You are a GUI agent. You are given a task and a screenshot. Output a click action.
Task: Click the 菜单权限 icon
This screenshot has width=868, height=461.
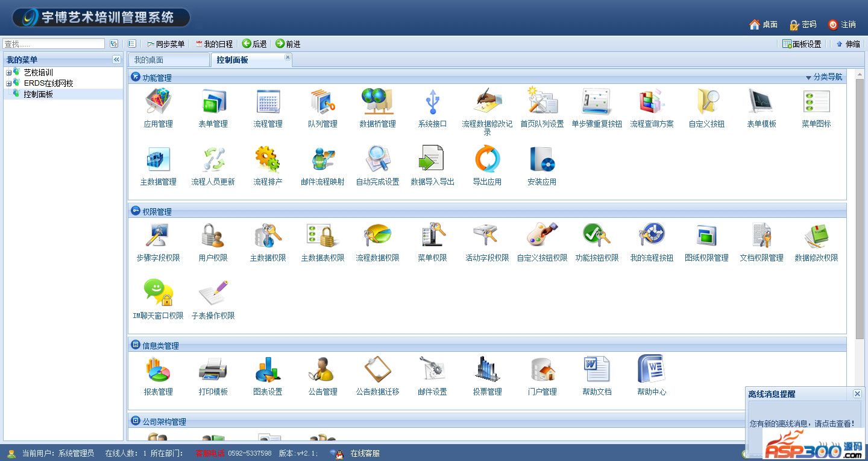tap(433, 235)
